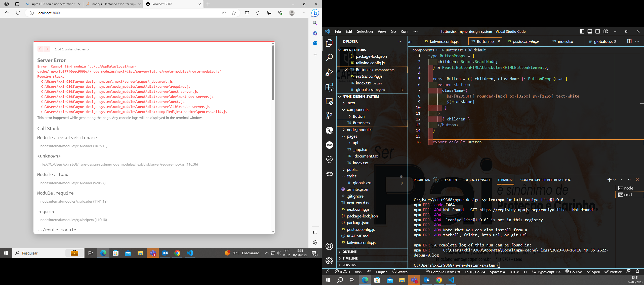Open the Selection menu in VS Code
This screenshot has height=285, width=644.
click(365, 31)
